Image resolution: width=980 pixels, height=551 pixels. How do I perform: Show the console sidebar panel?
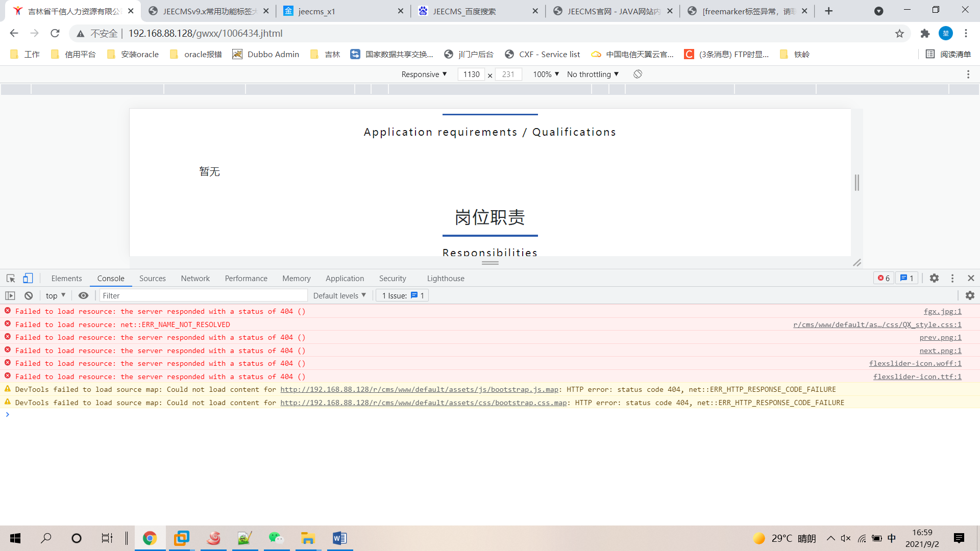tap(10, 295)
